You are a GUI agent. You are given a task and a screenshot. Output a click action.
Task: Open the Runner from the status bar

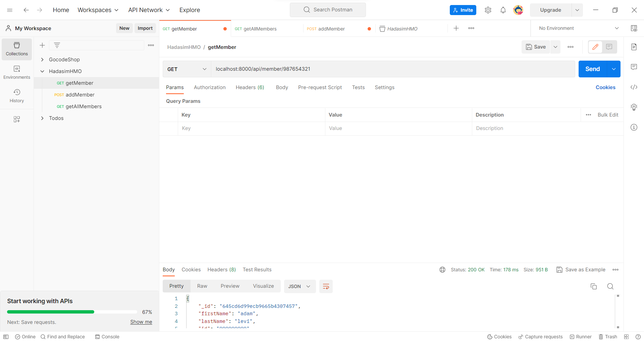pos(581,337)
